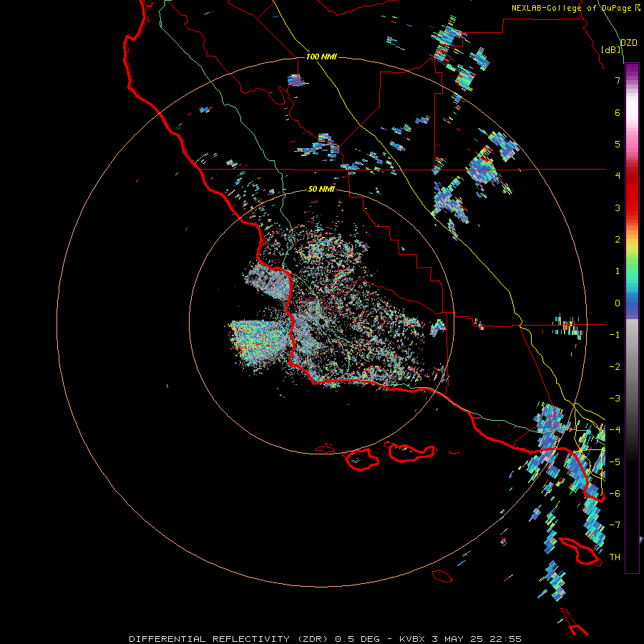Viewport: 644px width, 644px height.
Task: Click the -3 value on the dB scale
Action: [x=615, y=399]
